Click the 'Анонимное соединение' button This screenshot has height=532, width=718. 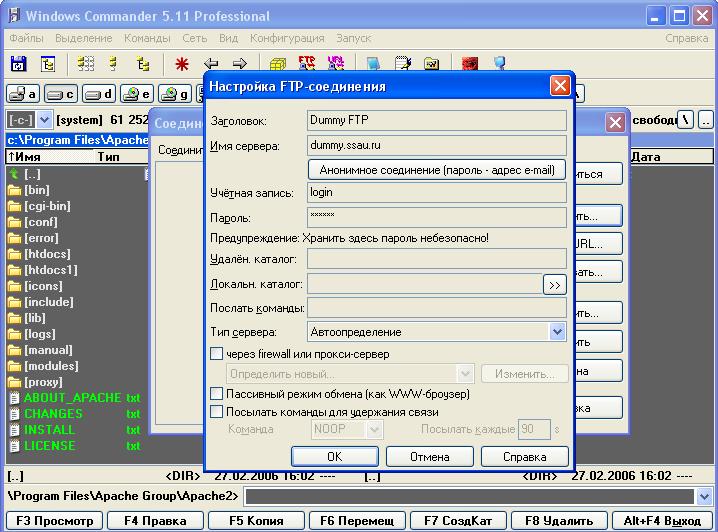(x=437, y=170)
